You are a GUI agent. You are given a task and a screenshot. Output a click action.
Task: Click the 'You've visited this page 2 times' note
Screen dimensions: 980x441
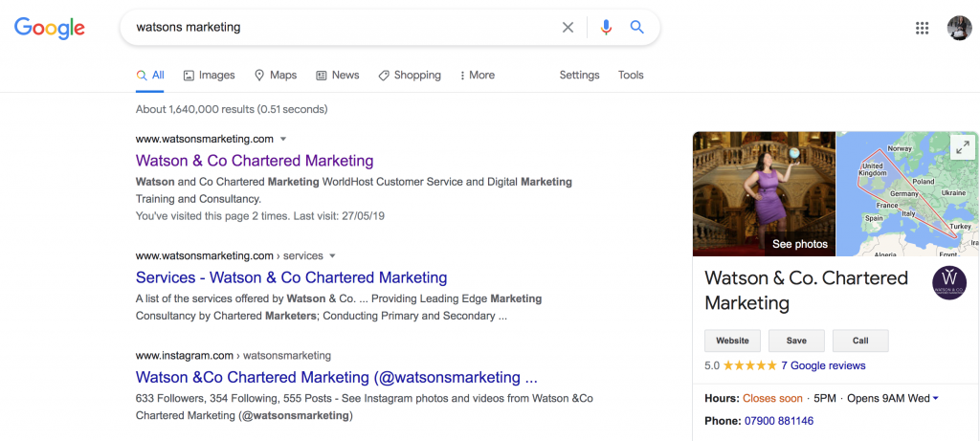coord(260,216)
